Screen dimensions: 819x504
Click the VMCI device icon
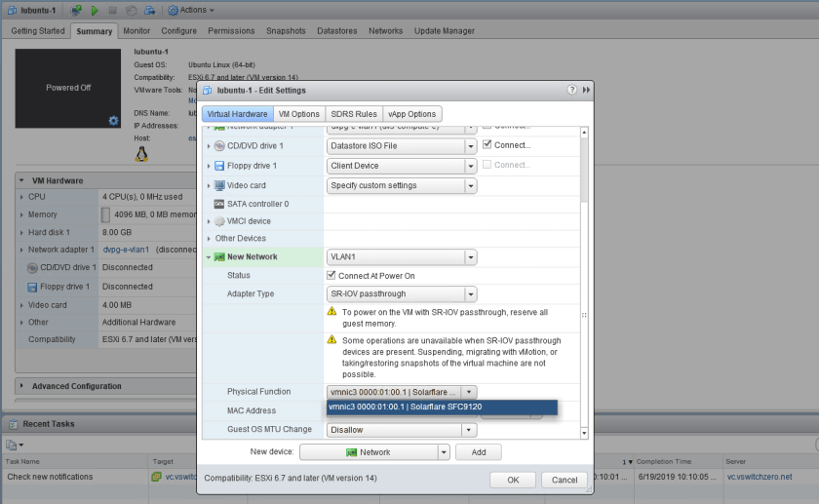(219, 221)
